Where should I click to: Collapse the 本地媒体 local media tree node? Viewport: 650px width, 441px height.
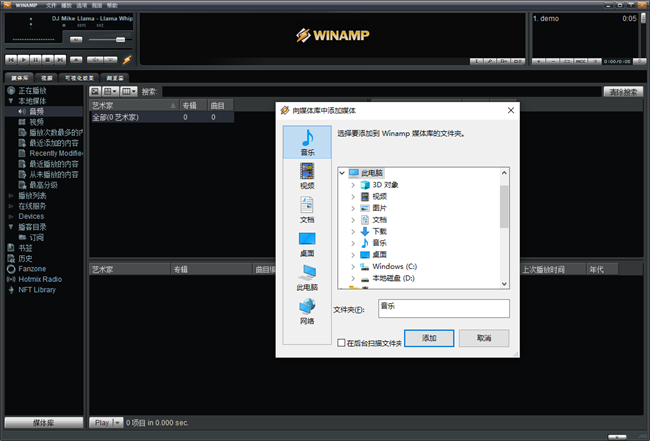(10, 101)
